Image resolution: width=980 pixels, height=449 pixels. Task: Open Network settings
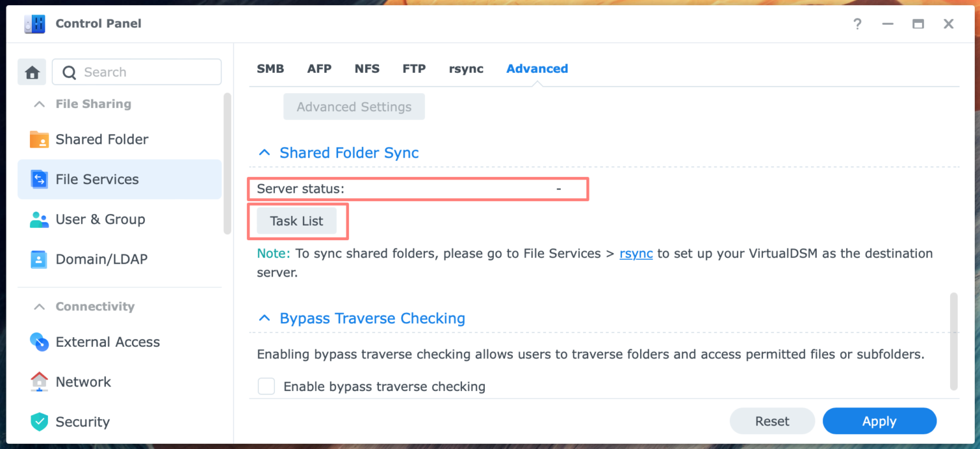(83, 381)
